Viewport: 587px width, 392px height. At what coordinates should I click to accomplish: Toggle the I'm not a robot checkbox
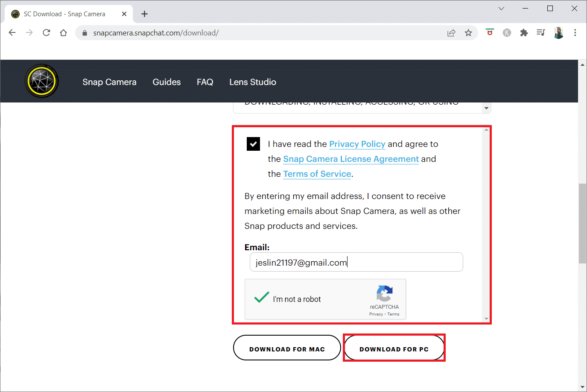(x=262, y=298)
